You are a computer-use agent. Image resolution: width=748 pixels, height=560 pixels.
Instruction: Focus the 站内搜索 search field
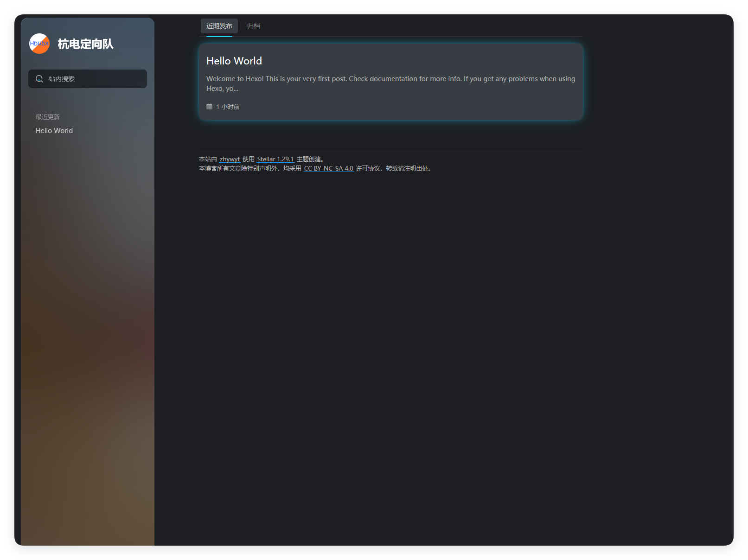pos(93,79)
